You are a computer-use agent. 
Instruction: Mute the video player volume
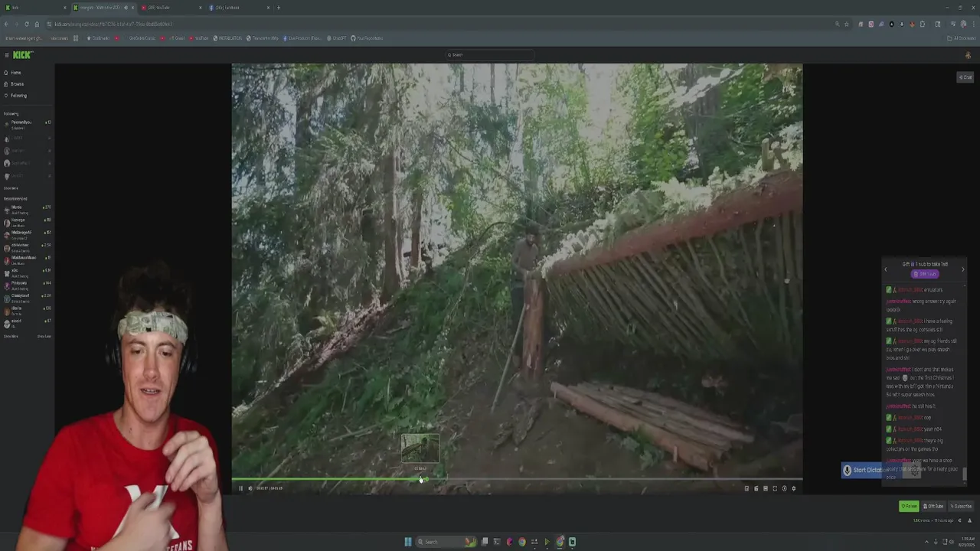pos(250,488)
